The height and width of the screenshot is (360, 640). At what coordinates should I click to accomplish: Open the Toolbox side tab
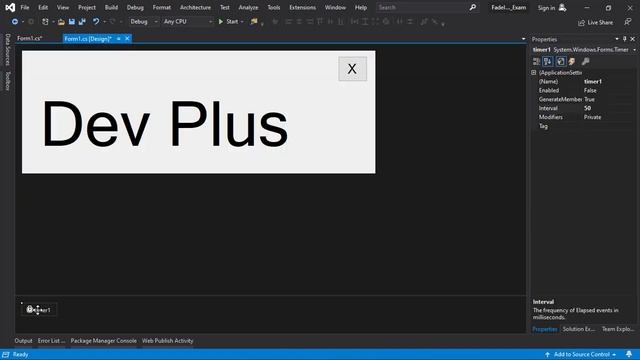click(7, 81)
